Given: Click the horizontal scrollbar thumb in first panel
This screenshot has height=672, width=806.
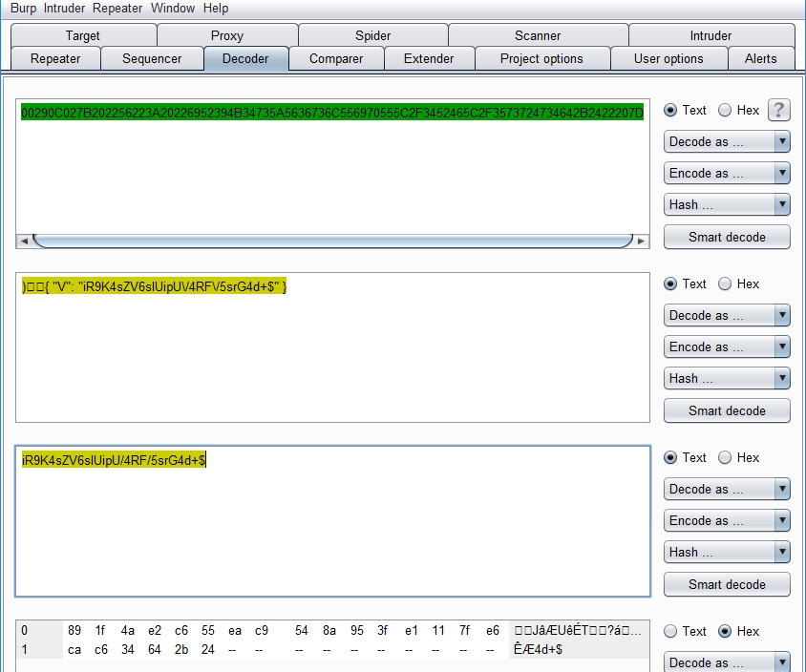Looking at the screenshot, I should [332, 241].
